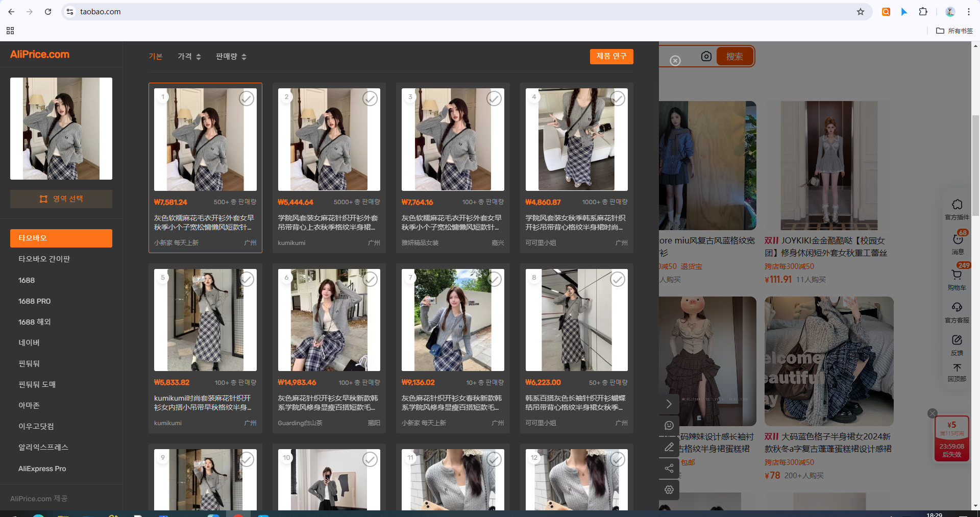Open settings gear on panel edge
The height and width of the screenshot is (517, 980).
669,490
